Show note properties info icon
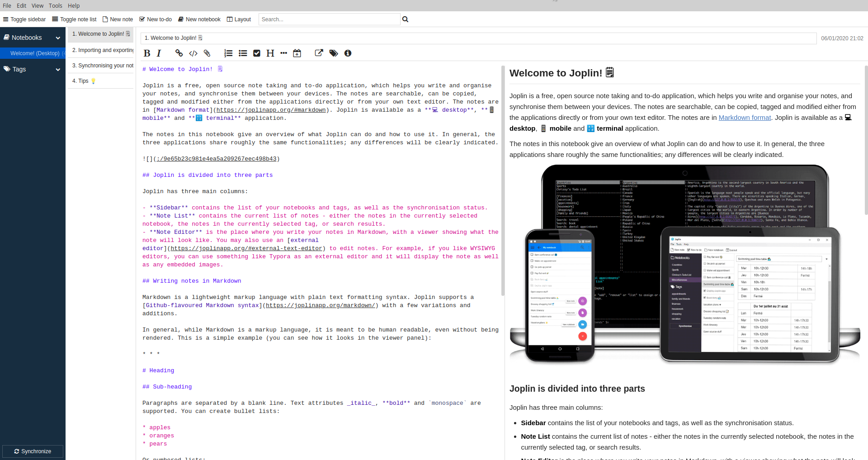Image resolution: width=868 pixels, height=460 pixels. tap(348, 53)
